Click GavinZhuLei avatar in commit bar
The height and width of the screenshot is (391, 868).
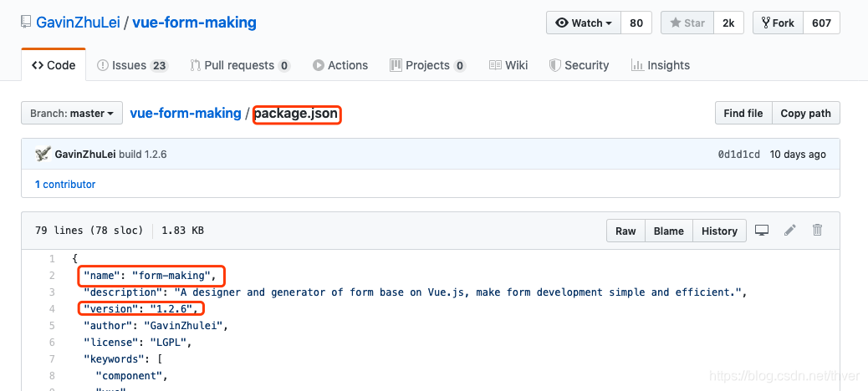click(x=43, y=155)
